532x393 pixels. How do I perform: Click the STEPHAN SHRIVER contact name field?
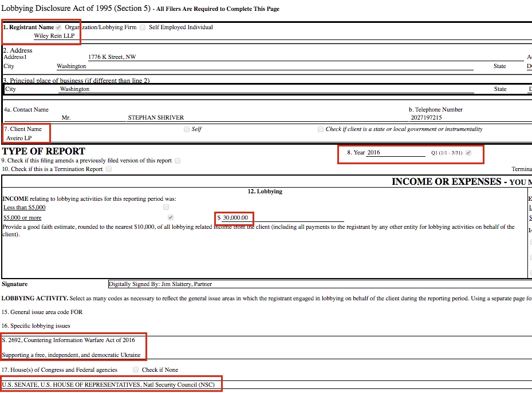(x=156, y=118)
